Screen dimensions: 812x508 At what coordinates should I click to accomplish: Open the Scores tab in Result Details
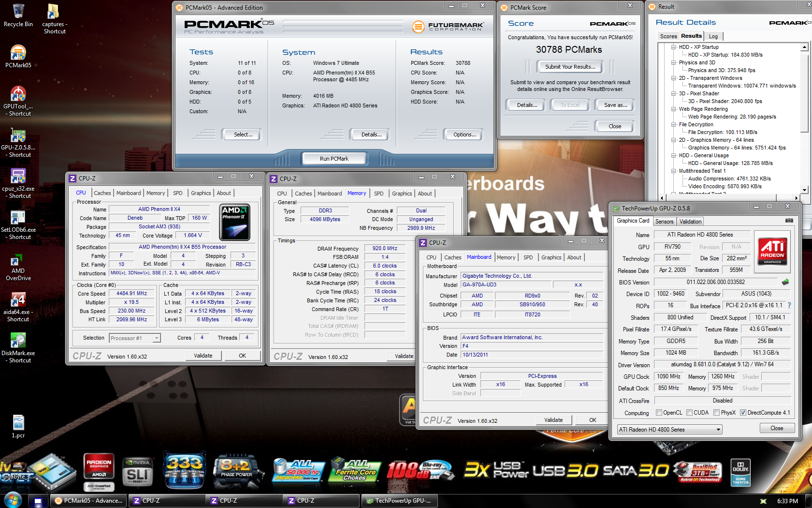coord(668,36)
